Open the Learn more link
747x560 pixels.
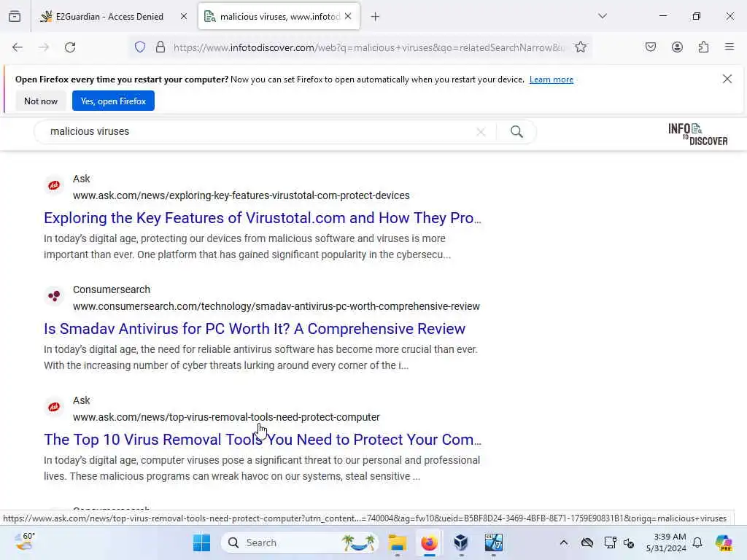tap(551, 79)
